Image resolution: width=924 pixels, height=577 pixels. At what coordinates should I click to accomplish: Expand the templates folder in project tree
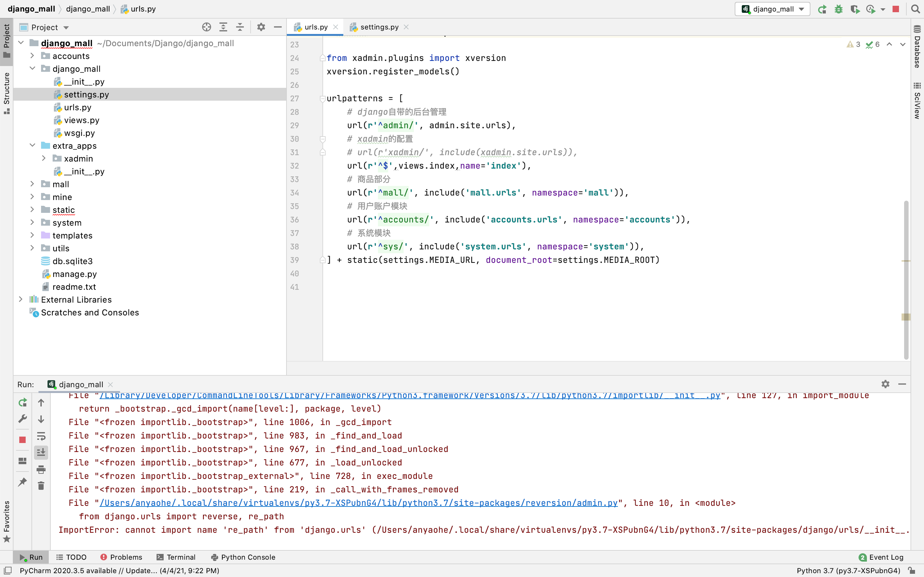click(31, 235)
